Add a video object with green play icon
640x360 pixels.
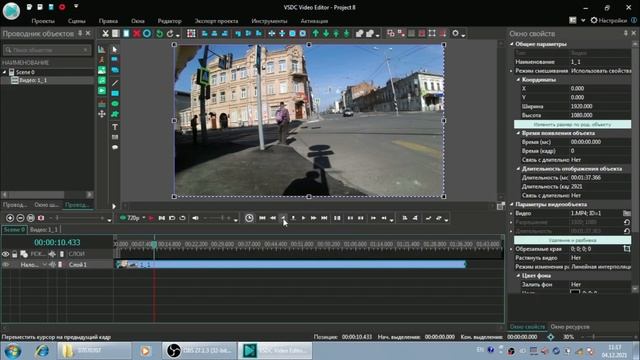click(102, 90)
